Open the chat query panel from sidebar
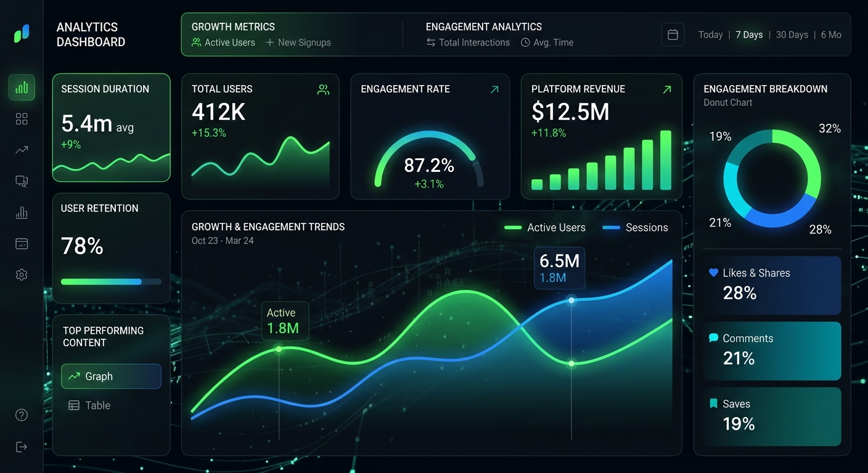Viewport: 868px width, 473px height. (x=21, y=180)
